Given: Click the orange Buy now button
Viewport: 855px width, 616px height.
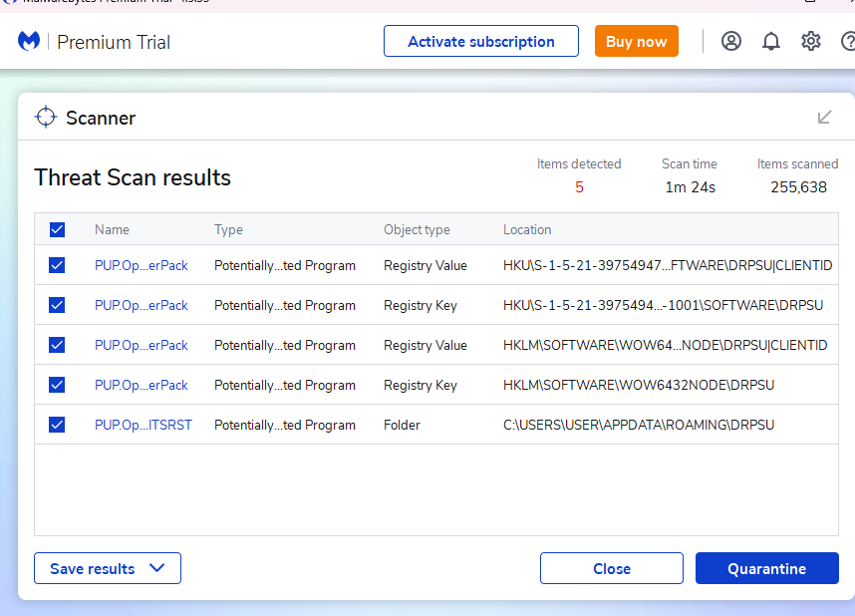Looking at the screenshot, I should point(637,41).
